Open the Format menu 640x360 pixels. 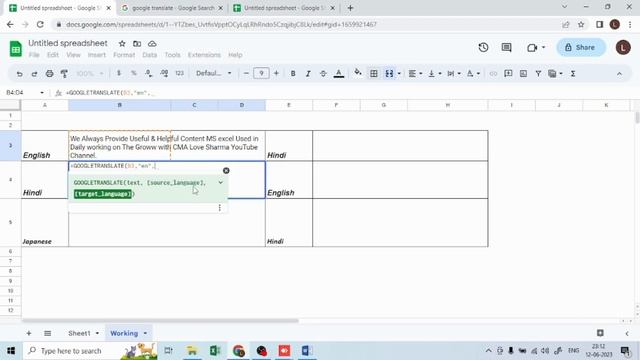(124, 55)
